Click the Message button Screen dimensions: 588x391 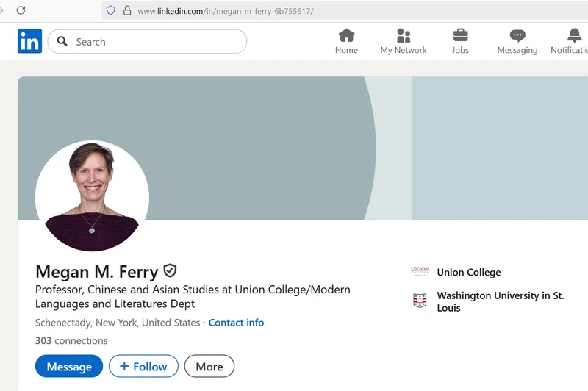coord(69,366)
